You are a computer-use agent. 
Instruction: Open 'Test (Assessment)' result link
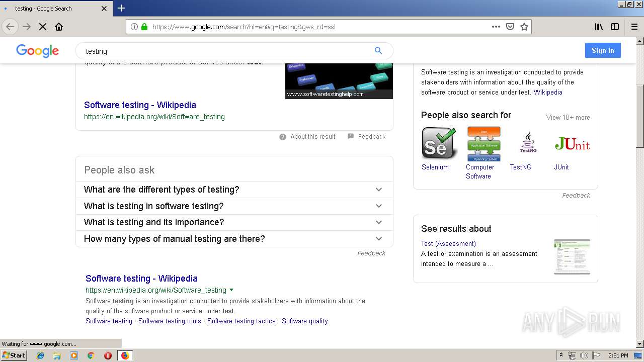[x=448, y=244]
